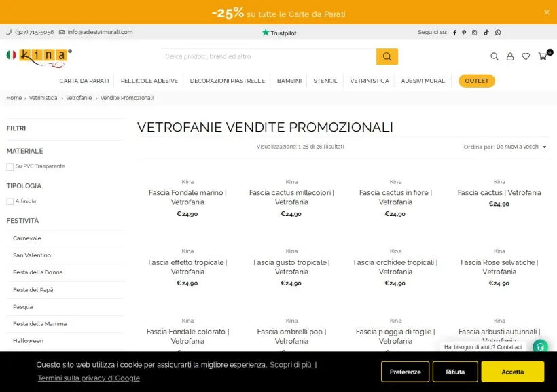Open Decorazioni Piastrelle menu
The width and height of the screenshot is (557, 392).
pos(228,81)
